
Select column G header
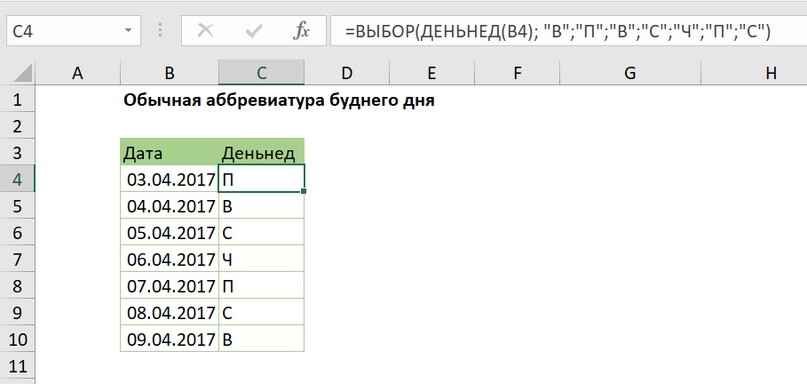[630, 74]
